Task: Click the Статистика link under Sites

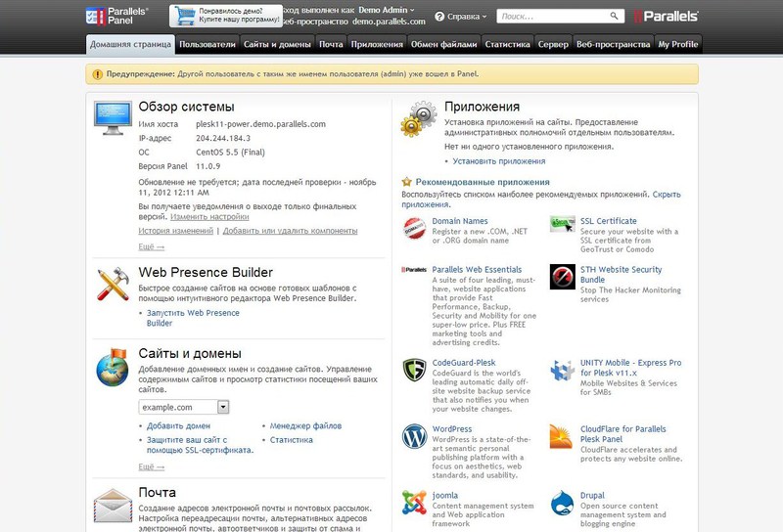Action: pyautogui.click(x=291, y=440)
